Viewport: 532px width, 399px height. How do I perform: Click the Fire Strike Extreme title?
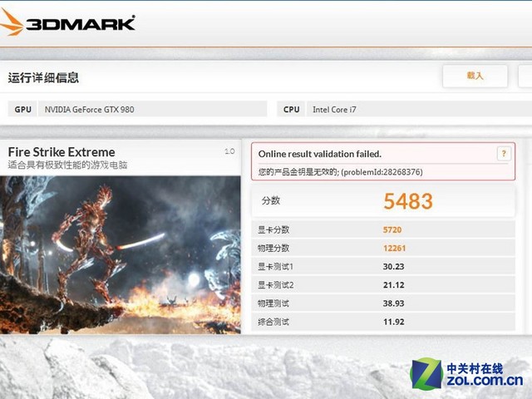(x=62, y=151)
